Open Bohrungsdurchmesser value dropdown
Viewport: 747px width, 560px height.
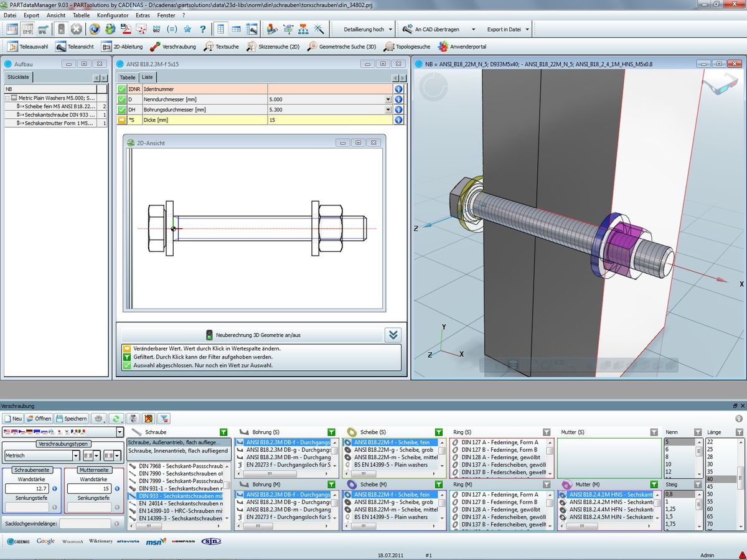(388, 110)
